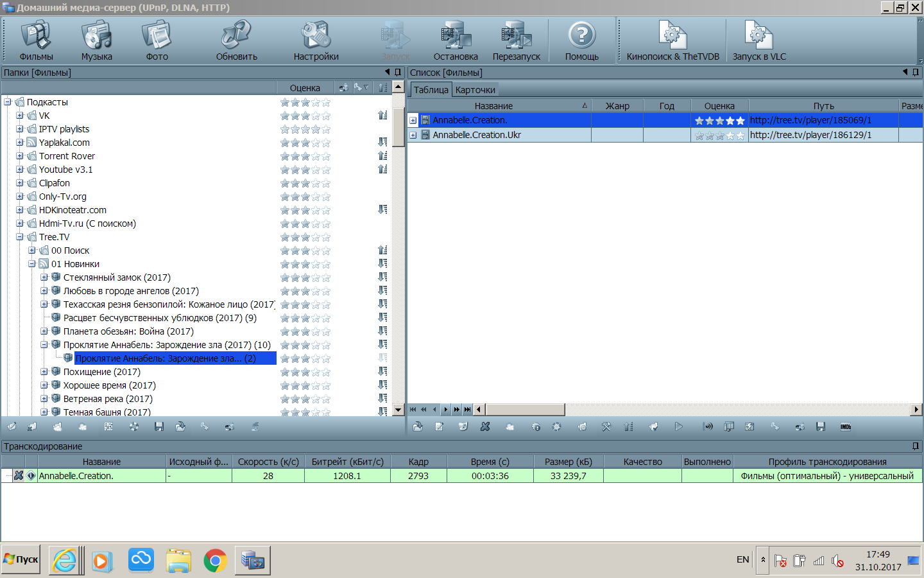The height and width of the screenshot is (578, 924).
Task: Switch to the Карточки tab
Action: coord(475,90)
